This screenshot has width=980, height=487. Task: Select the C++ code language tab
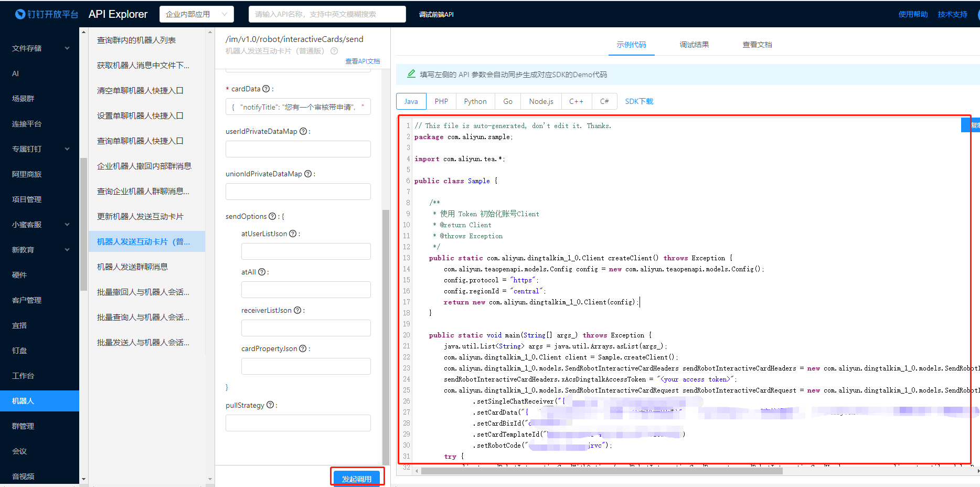(577, 101)
